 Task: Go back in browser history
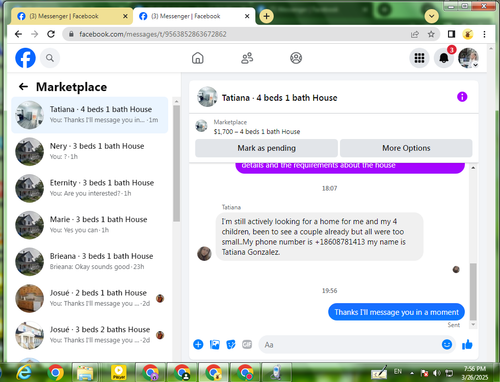pos(18,34)
